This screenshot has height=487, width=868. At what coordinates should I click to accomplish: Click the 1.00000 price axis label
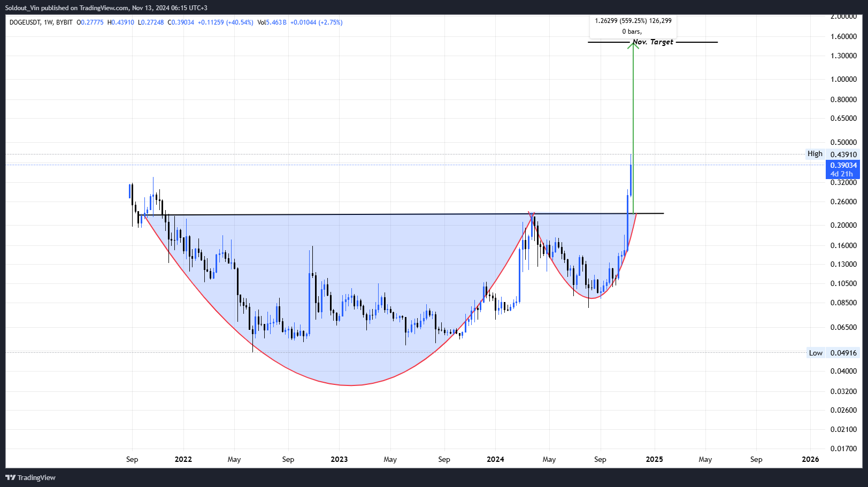point(843,79)
